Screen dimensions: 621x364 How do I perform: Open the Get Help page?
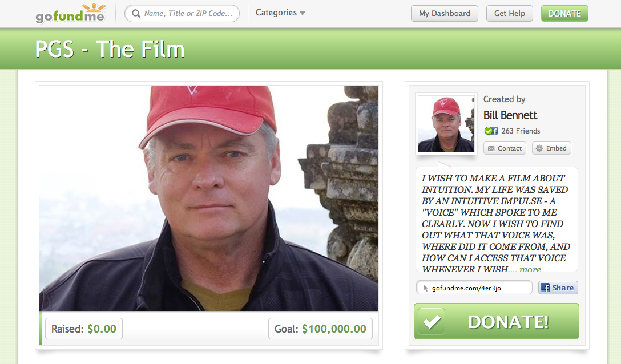(x=509, y=14)
